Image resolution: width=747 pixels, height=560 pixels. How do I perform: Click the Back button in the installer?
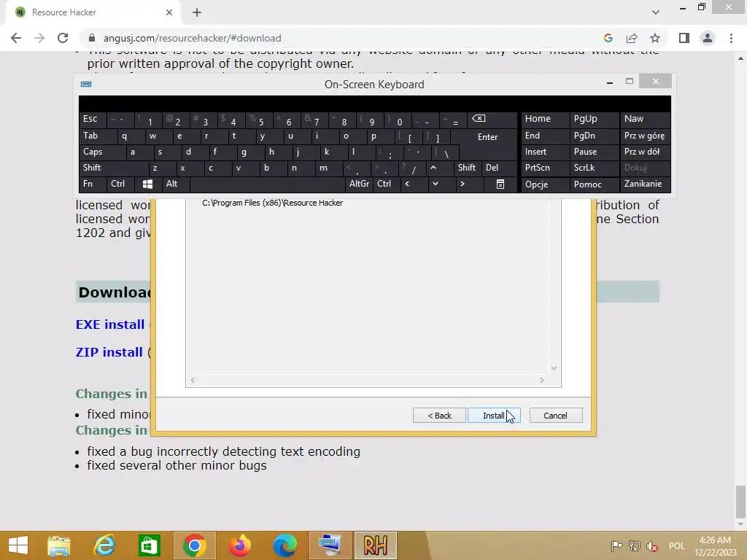(439, 415)
